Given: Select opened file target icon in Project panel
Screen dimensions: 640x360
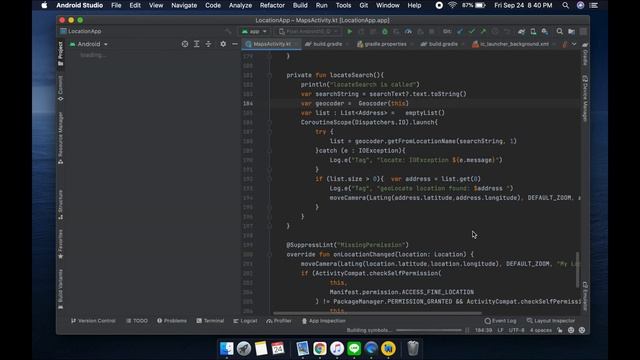Looking at the screenshot, I should 185,44.
